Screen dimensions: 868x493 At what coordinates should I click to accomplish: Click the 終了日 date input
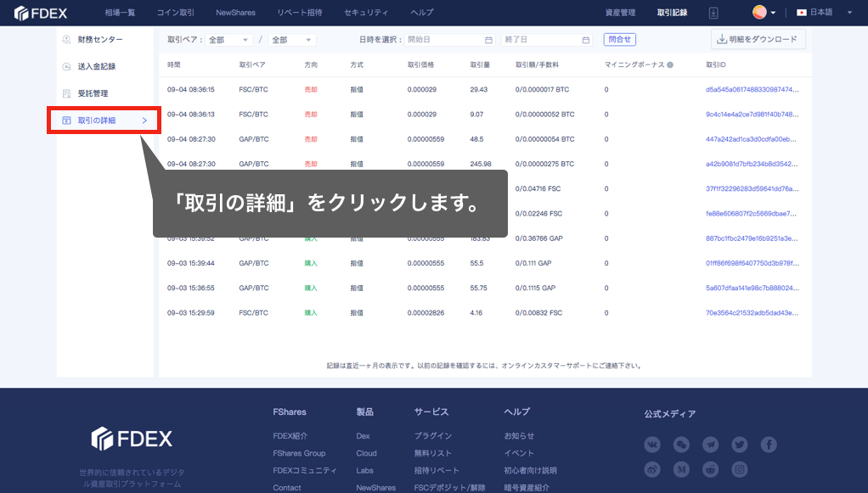547,40
